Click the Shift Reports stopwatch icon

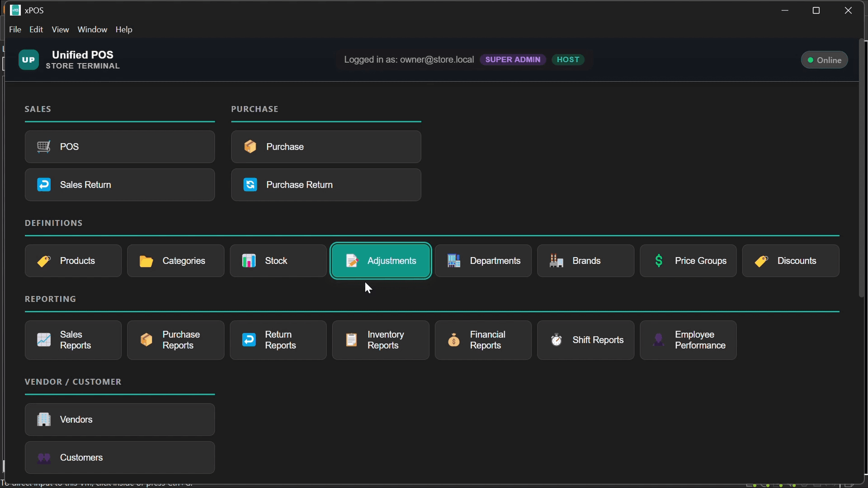556,340
